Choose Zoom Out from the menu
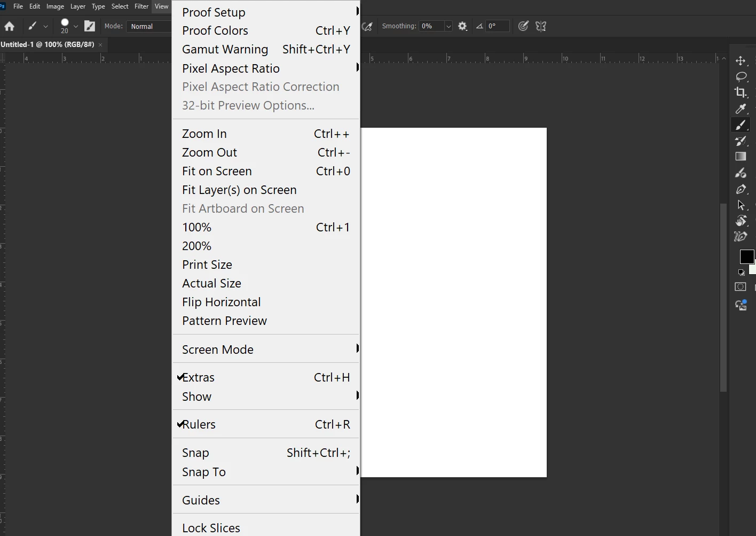The image size is (756, 536). pos(266,152)
